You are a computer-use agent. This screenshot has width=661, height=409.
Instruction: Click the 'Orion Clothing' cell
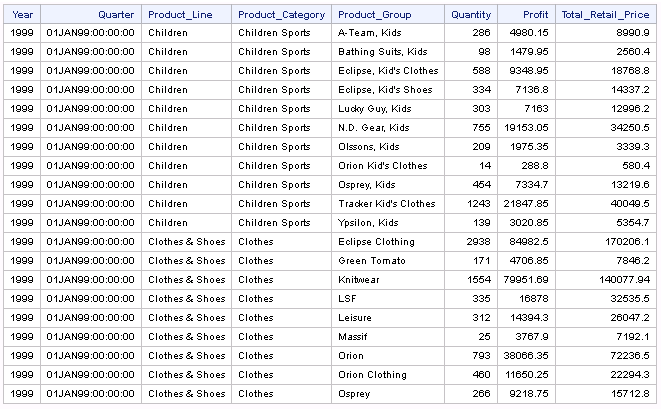pyautogui.click(x=373, y=375)
